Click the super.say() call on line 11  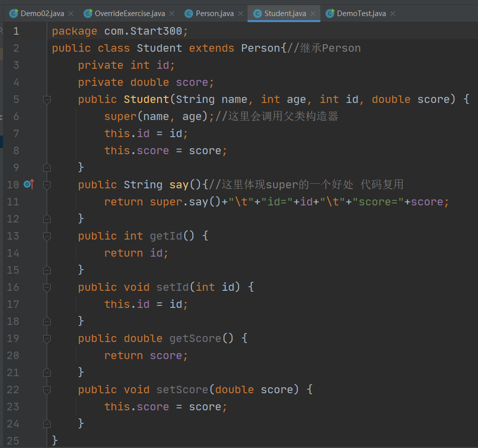click(x=185, y=202)
